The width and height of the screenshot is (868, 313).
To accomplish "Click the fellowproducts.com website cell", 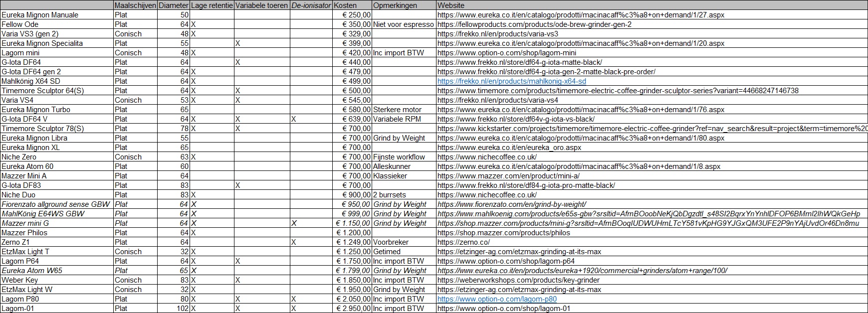I will pyautogui.click(x=652, y=24).
